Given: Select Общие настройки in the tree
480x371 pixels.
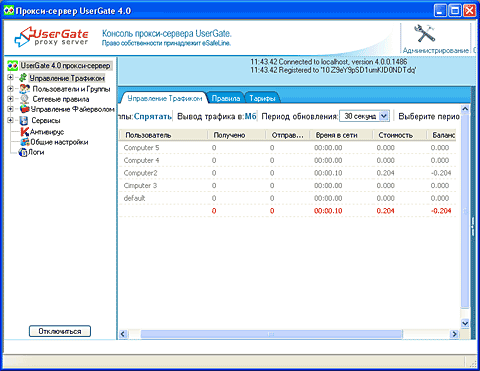Looking at the screenshot, I should click(59, 142).
